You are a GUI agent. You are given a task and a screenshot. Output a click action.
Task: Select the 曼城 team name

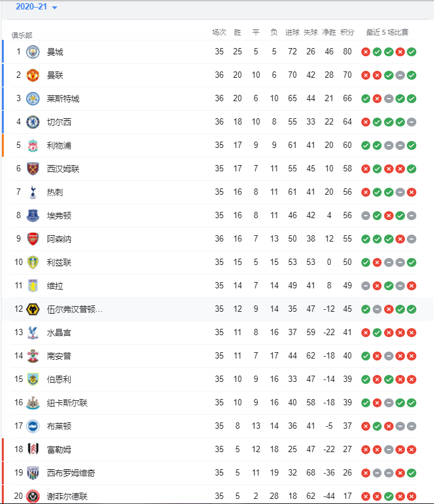[x=55, y=52]
